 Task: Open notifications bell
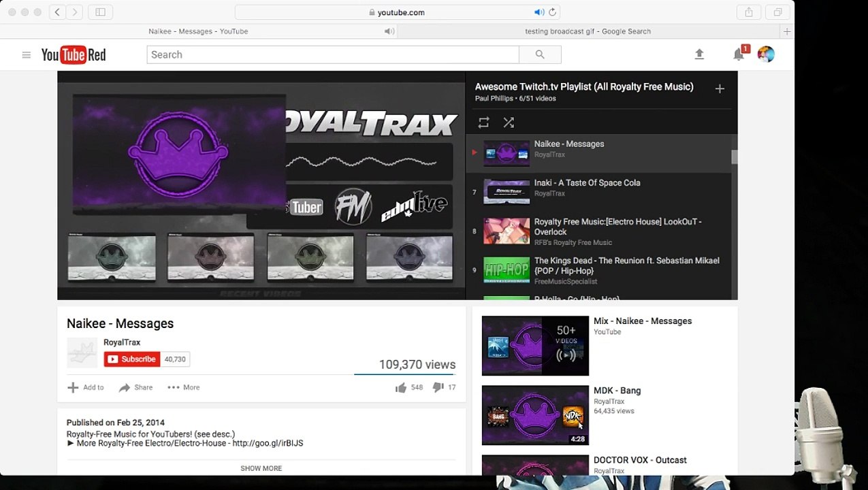739,54
